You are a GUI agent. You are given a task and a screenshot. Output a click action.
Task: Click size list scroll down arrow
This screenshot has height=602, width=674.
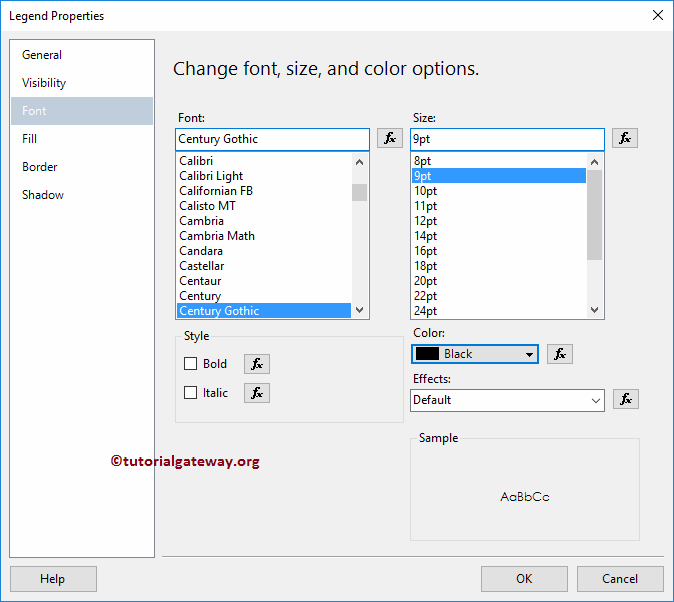coord(594,310)
